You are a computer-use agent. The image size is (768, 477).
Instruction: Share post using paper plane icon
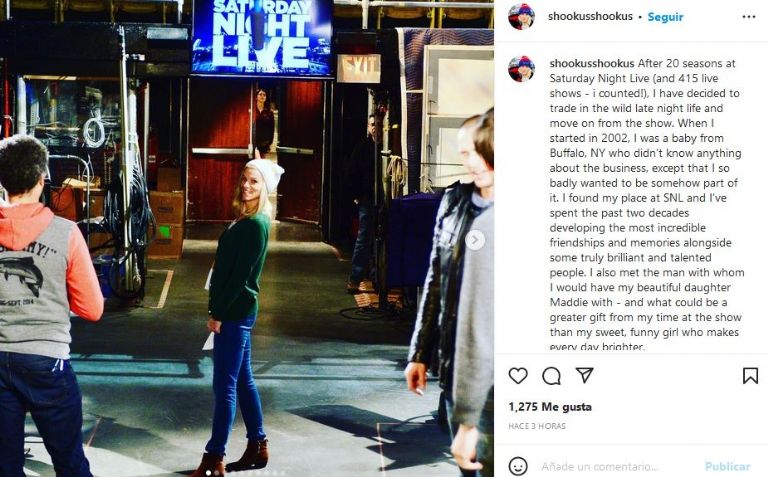click(x=585, y=375)
